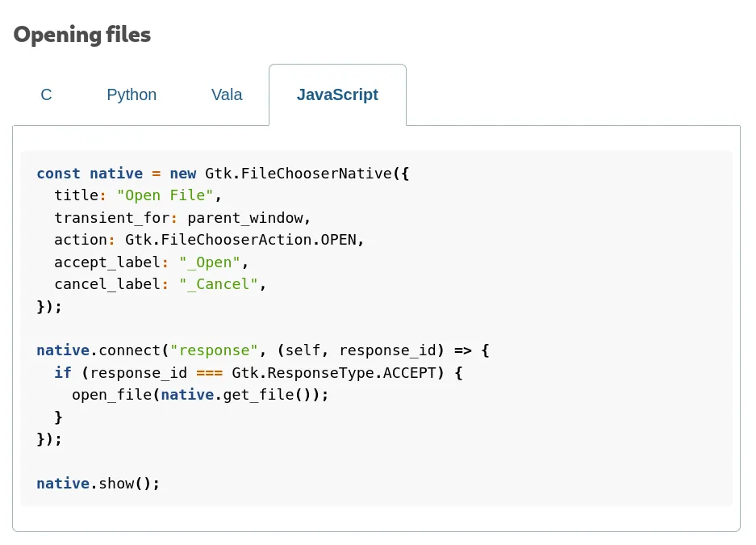Click the "new" keyword in first line

click(x=182, y=174)
